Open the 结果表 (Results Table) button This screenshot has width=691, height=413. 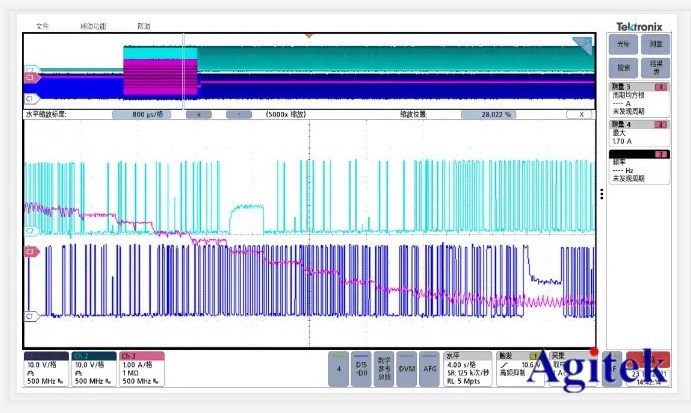click(655, 68)
